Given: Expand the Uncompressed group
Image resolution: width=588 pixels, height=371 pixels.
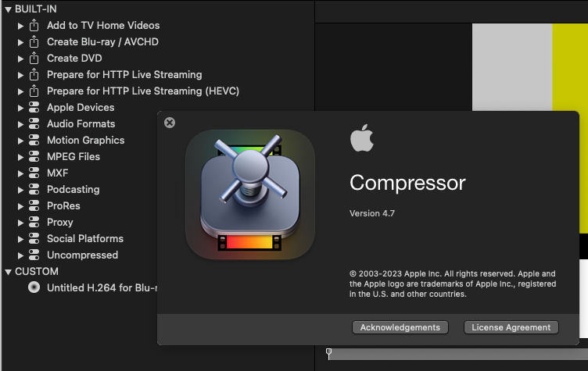Looking at the screenshot, I should (x=20, y=255).
